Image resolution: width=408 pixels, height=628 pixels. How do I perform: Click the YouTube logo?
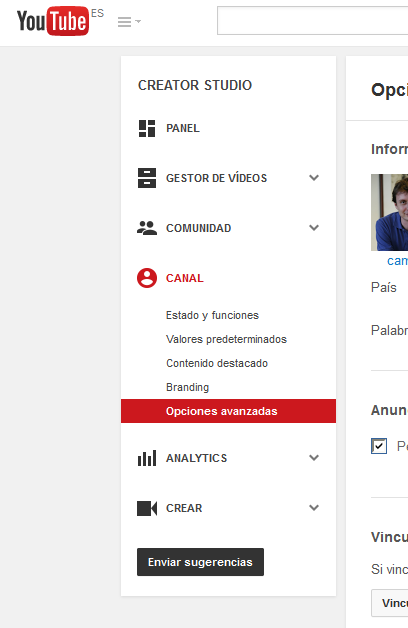pyautogui.click(x=52, y=21)
